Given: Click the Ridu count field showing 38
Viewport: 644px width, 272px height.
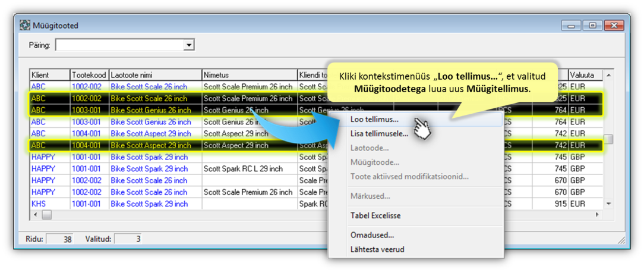Looking at the screenshot, I should pyautogui.click(x=59, y=239).
